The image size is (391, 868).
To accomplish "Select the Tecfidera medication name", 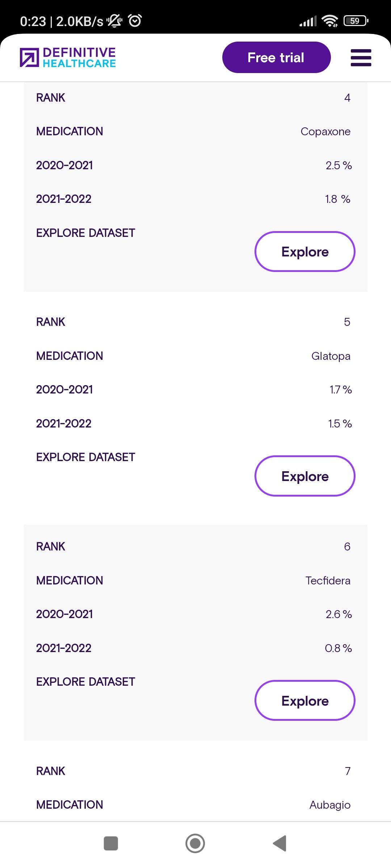I will coord(328,581).
